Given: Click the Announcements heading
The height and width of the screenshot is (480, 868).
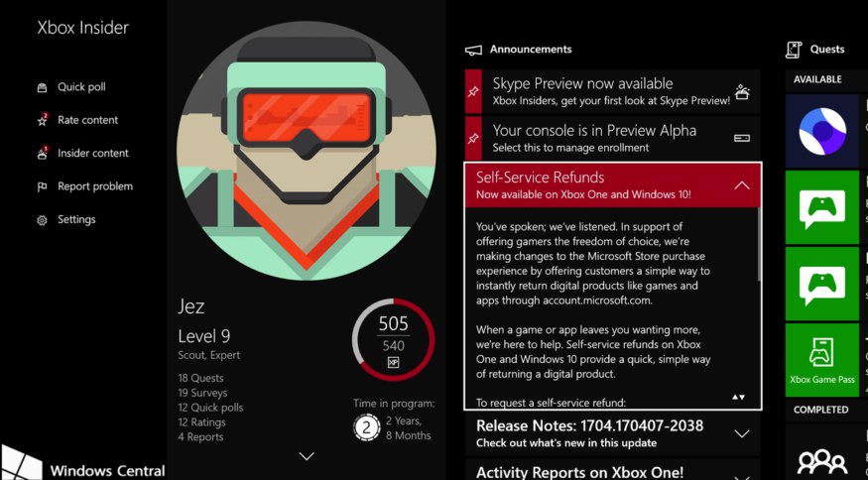Looking at the screenshot, I should tap(531, 50).
